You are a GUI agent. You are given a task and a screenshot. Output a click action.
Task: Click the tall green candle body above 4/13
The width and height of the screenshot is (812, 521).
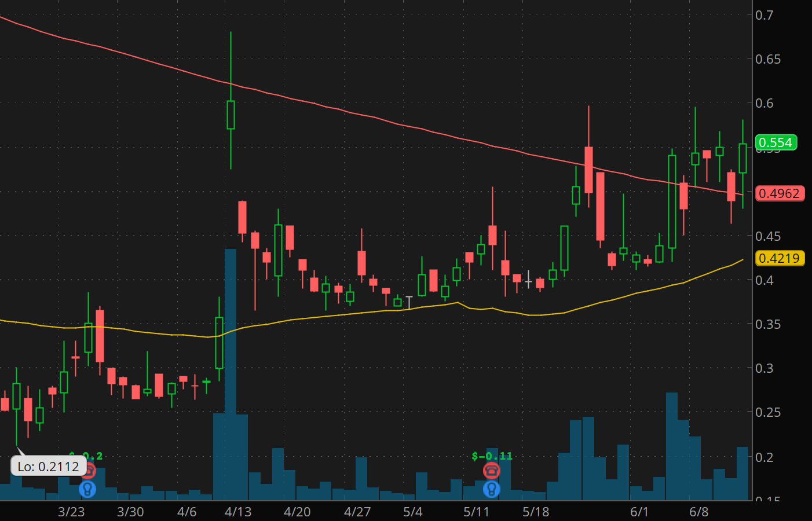pyautogui.click(x=231, y=115)
